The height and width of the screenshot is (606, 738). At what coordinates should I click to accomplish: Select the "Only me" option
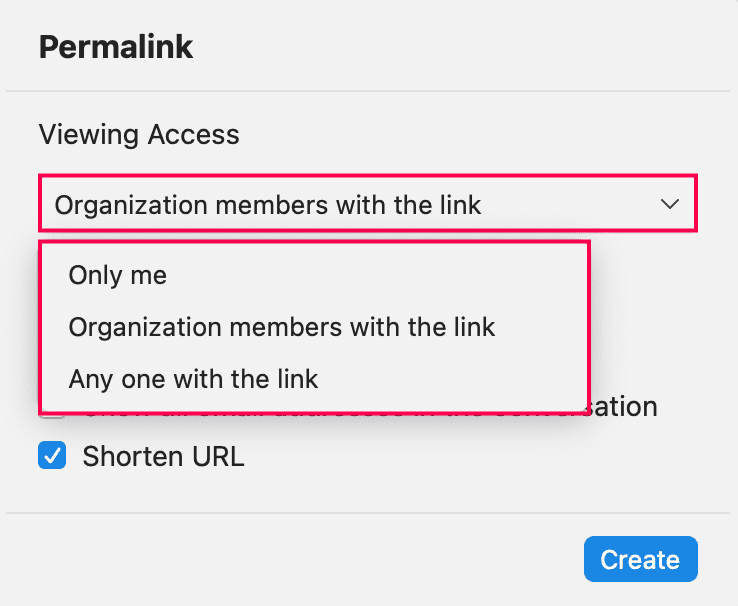point(118,275)
